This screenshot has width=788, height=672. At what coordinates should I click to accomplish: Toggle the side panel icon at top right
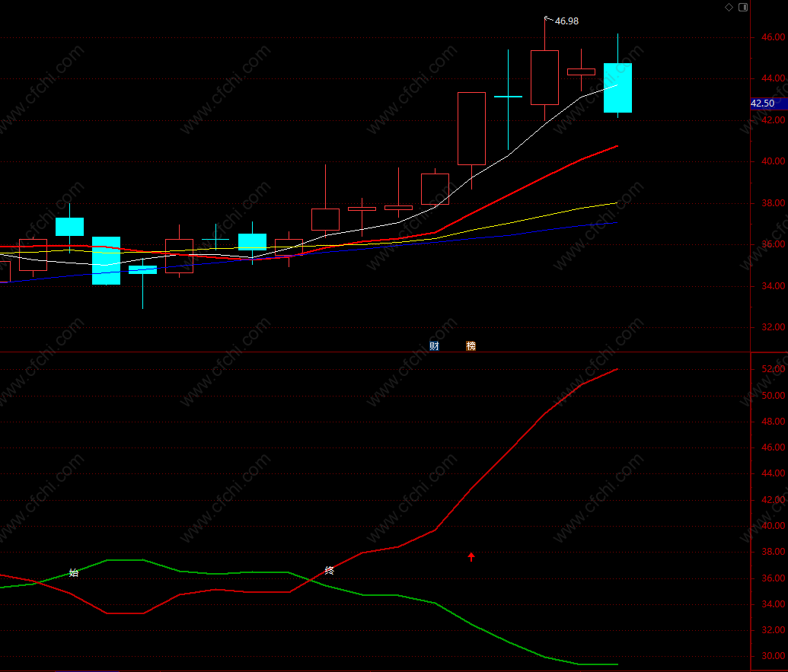click(743, 7)
